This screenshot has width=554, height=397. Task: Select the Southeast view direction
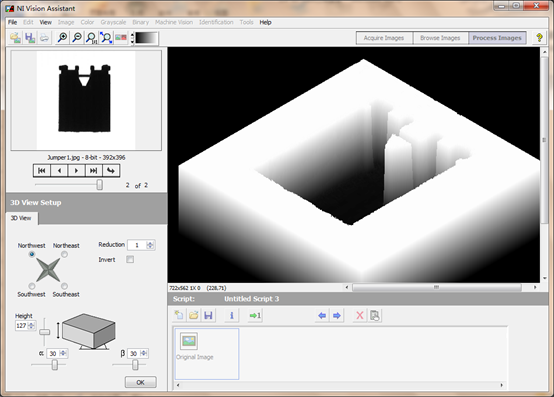pyautogui.click(x=64, y=286)
